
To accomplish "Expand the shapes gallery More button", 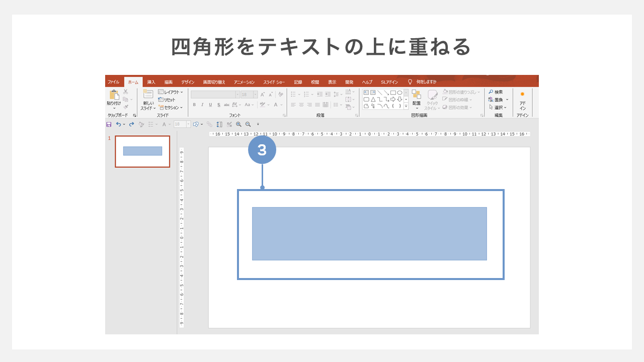I will pyautogui.click(x=406, y=106).
